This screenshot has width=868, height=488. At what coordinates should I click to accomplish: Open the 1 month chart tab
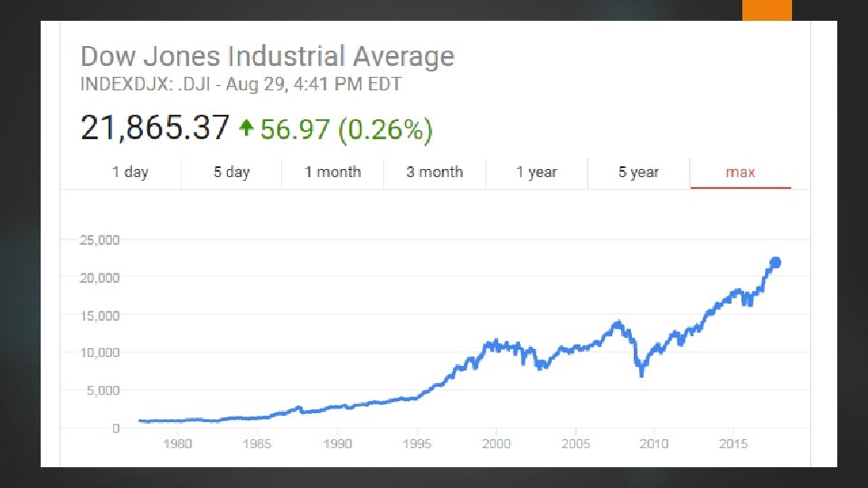[333, 172]
